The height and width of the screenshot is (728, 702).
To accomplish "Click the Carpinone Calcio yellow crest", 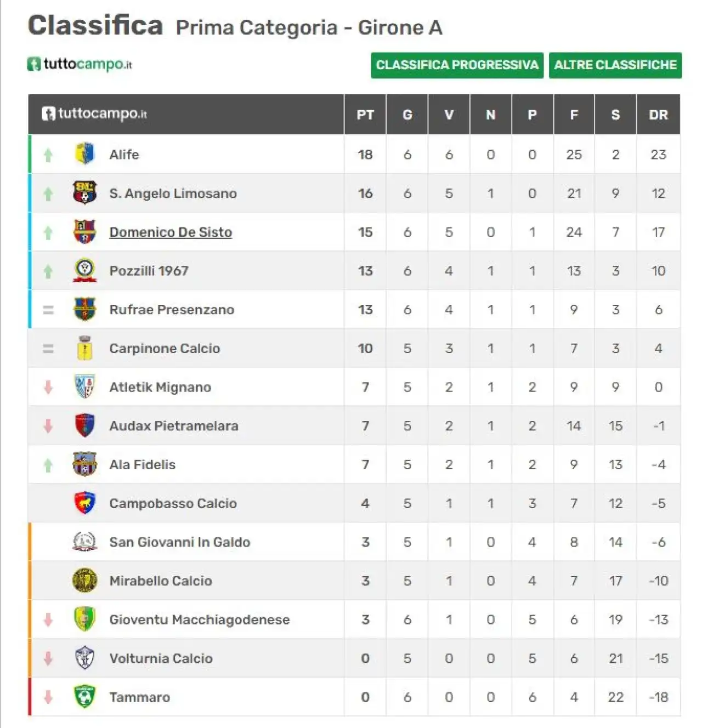I will click(84, 348).
